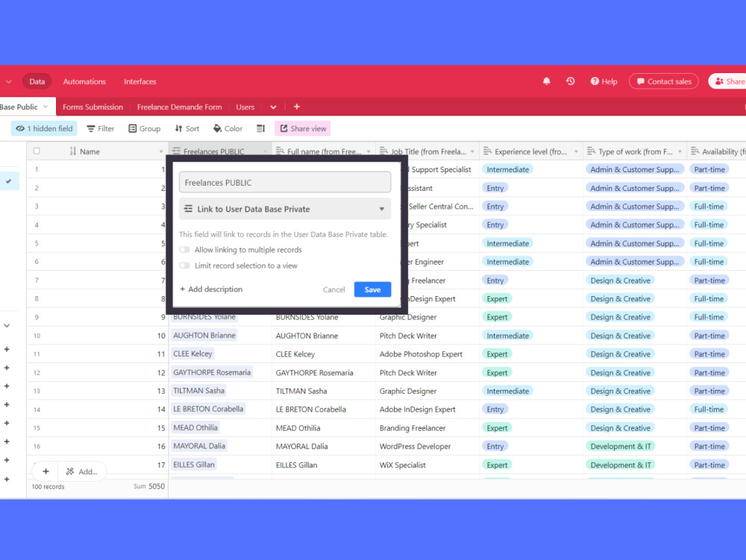The width and height of the screenshot is (746, 560).
Task: Click the Contact sales button
Action: [664, 81]
